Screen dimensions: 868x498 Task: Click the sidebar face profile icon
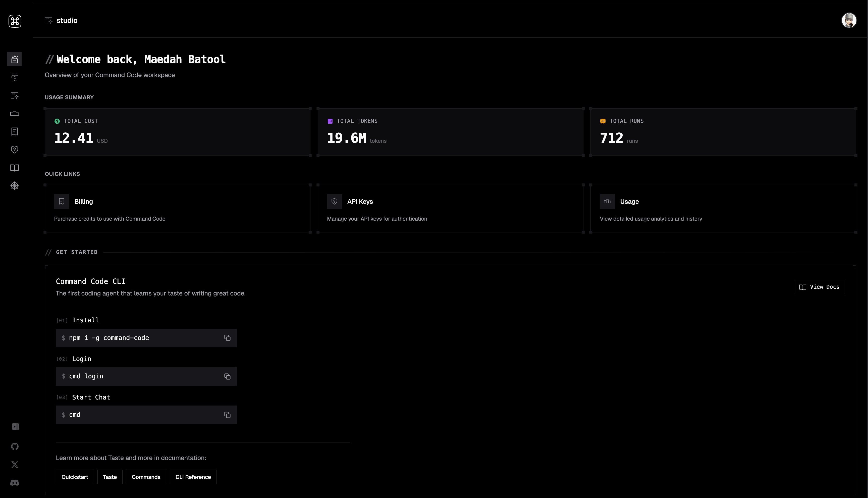tap(14, 77)
